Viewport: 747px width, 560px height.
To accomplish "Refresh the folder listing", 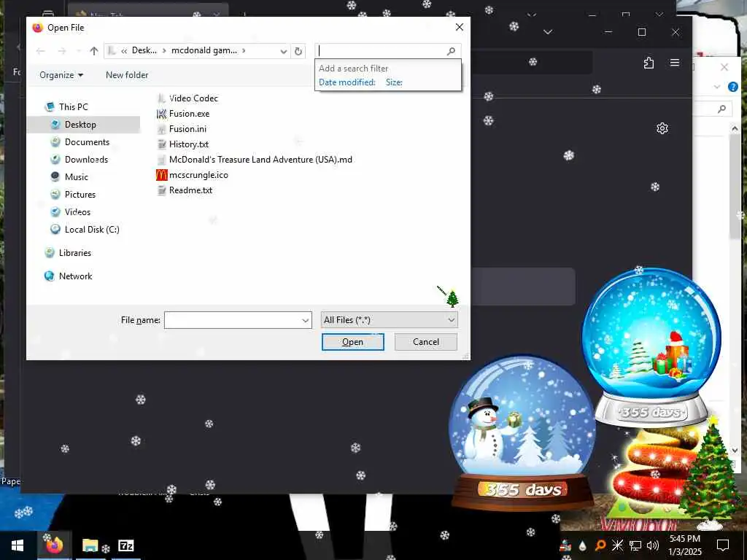I will coord(298,51).
